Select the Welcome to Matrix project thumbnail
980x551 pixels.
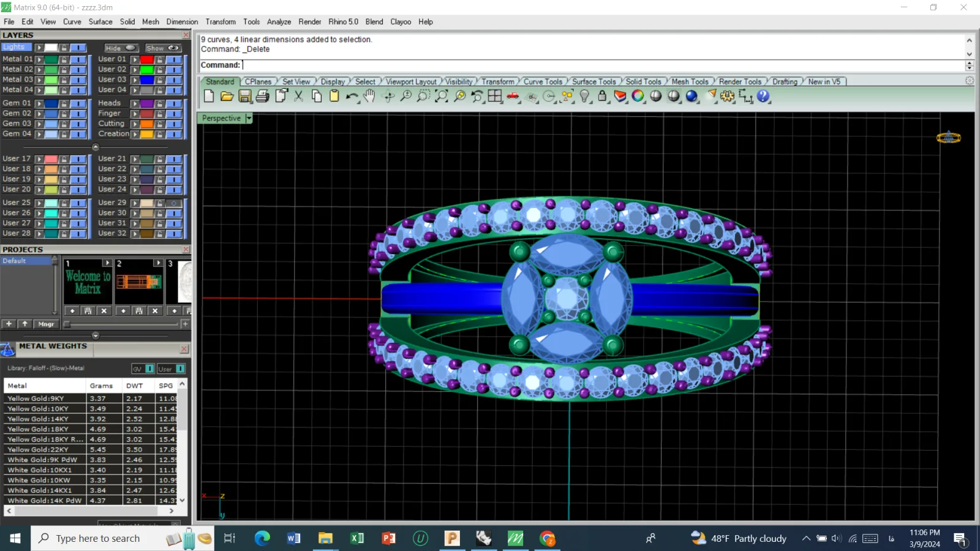tap(88, 282)
